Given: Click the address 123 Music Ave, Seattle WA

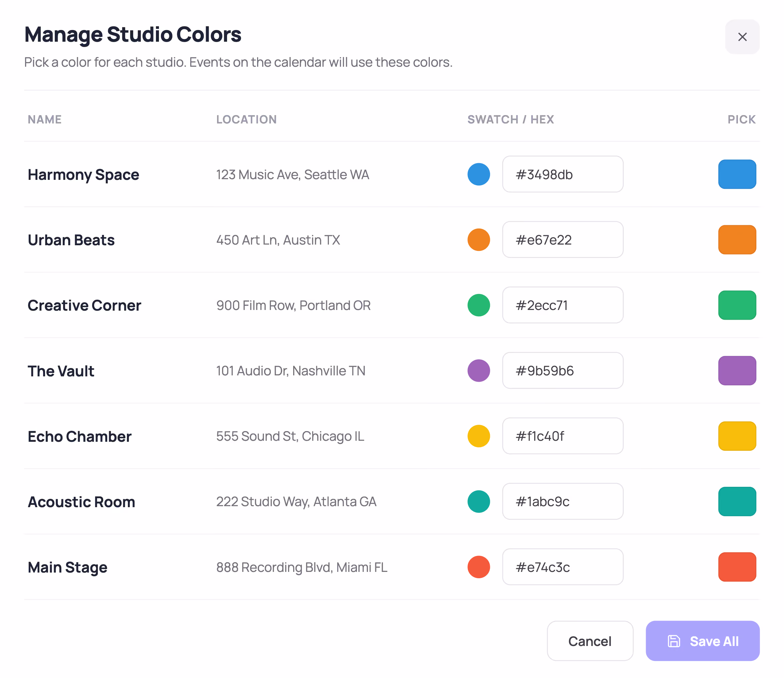Looking at the screenshot, I should pyautogui.click(x=292, y=175).
